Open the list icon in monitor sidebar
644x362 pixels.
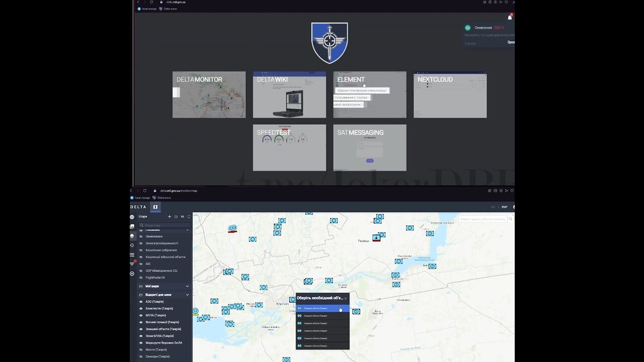[132, 255]
